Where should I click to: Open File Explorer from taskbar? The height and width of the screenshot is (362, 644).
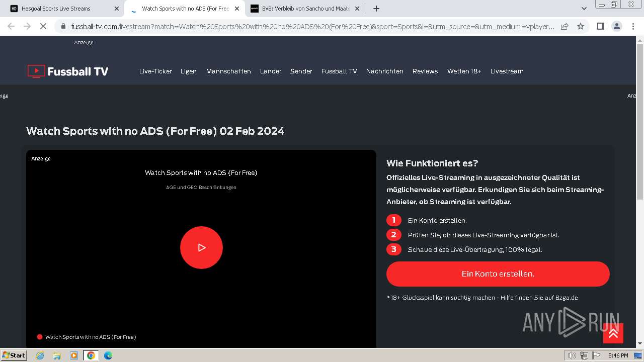coord(57,355)
